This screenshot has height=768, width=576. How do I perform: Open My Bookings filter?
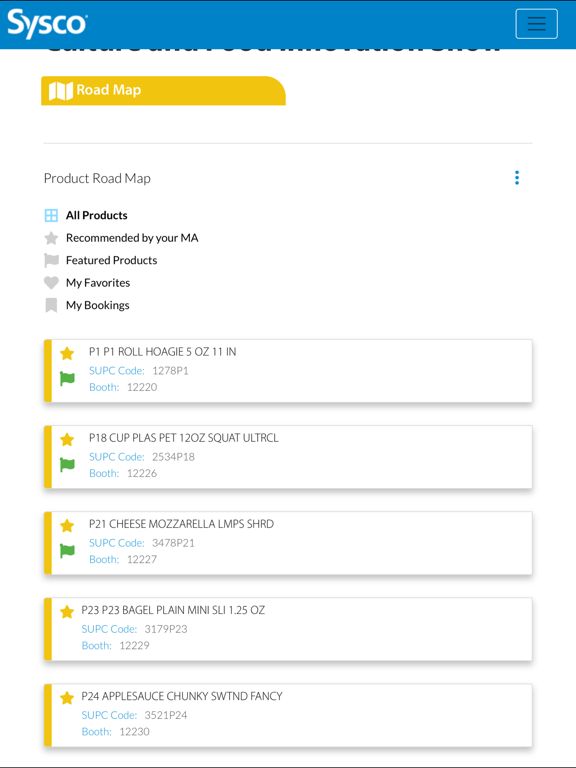coord(97,305)
